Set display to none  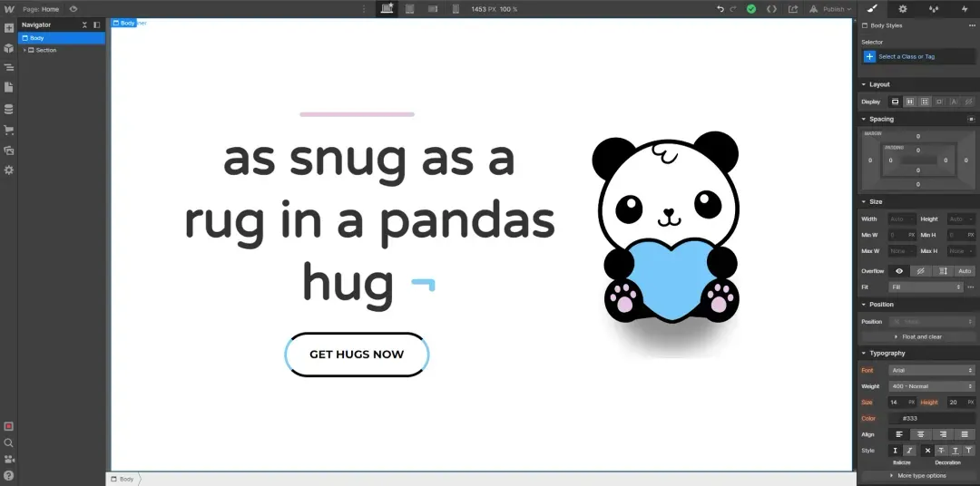(x=969, y=102)
